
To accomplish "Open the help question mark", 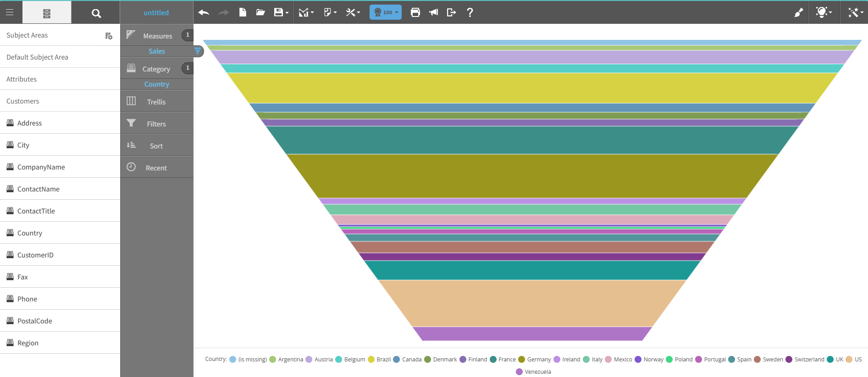I will coord(470,12).
